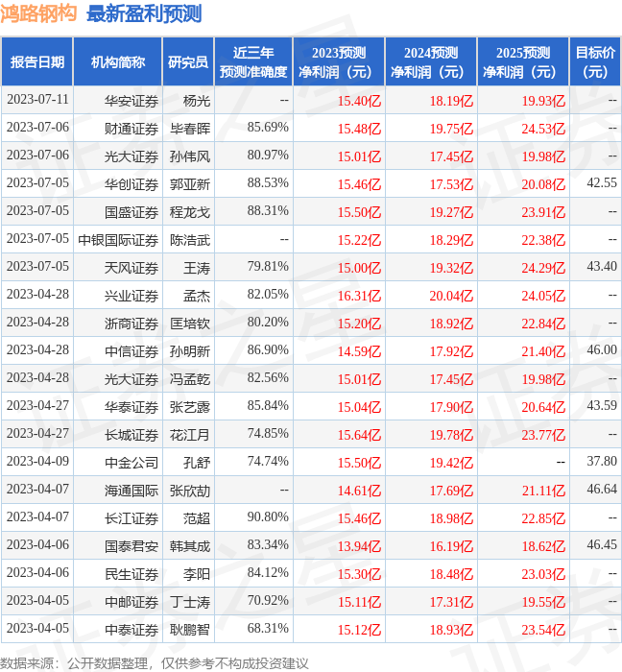Click the 46.64 target price
The width and height of the screenshot is (622, 672).
[602, 490]
